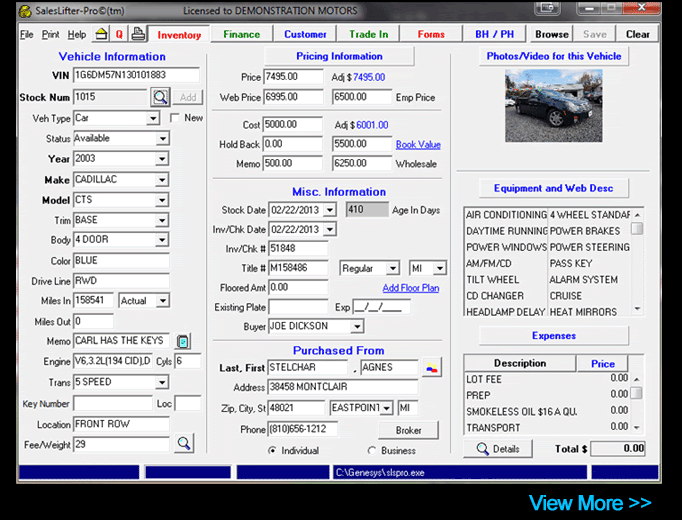Click the Phone number field
The image size is (682, 520).
[302, 429]
